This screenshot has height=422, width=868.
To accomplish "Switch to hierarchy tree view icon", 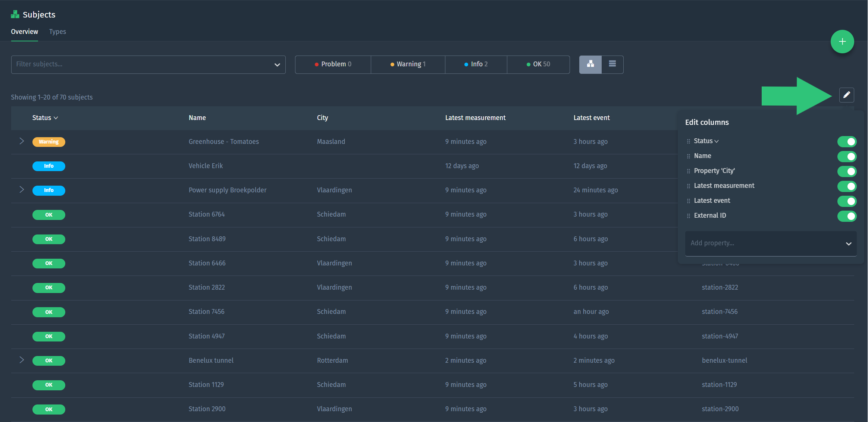I will click(590, 64).
